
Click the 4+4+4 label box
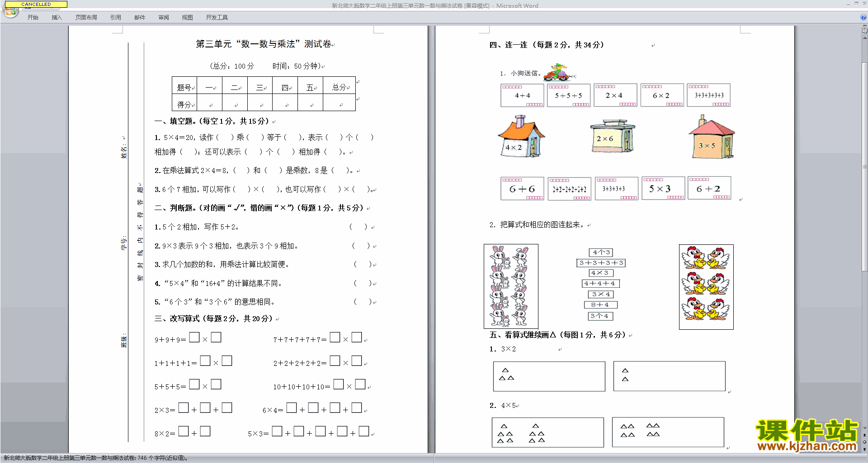600,284
